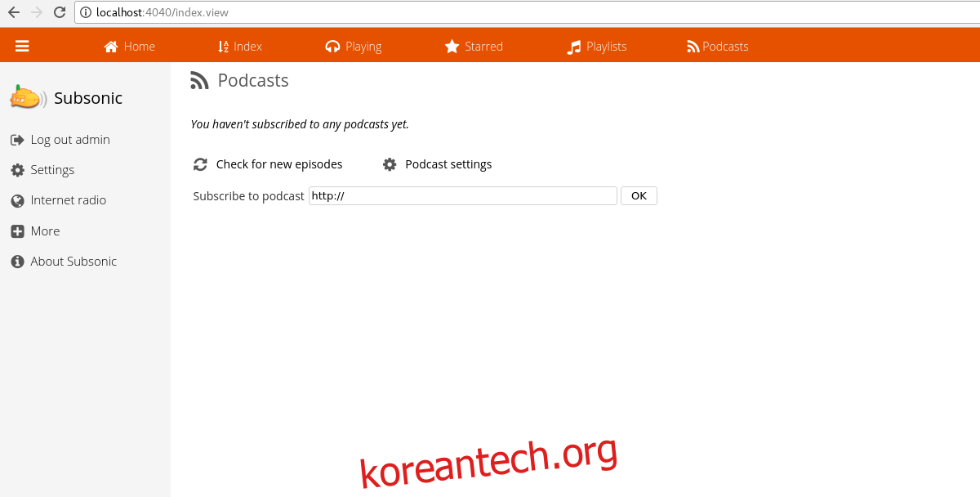Reload the page with browser refresh
Screen dimensions: 980x497
(x=60, y=12)
